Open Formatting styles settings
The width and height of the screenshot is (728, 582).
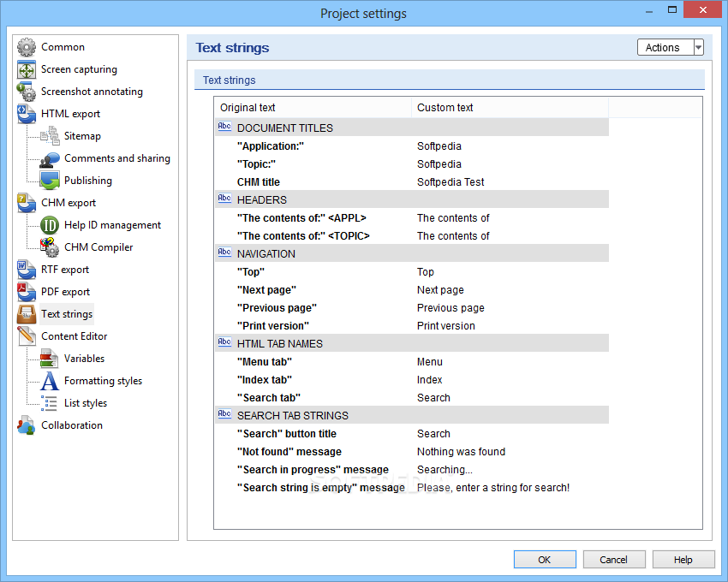tap(103, 381)
